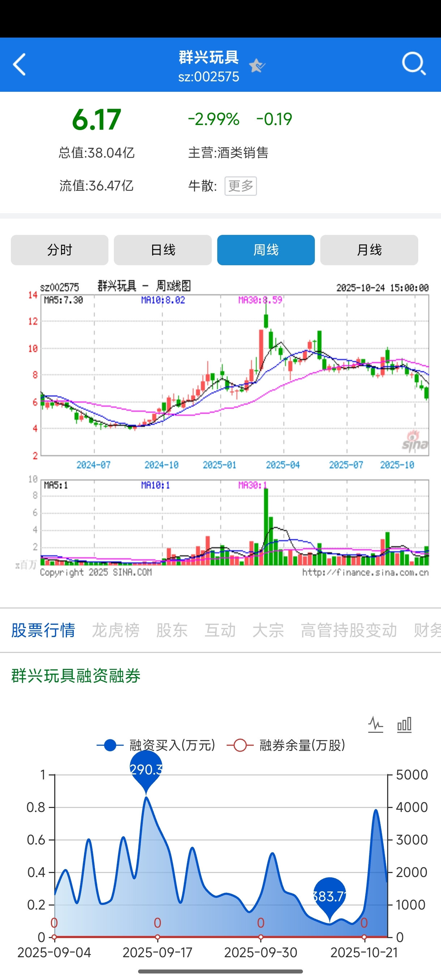441x980 pixels.
Task: Switch to bar chart view icon
Action: point(404,725)
